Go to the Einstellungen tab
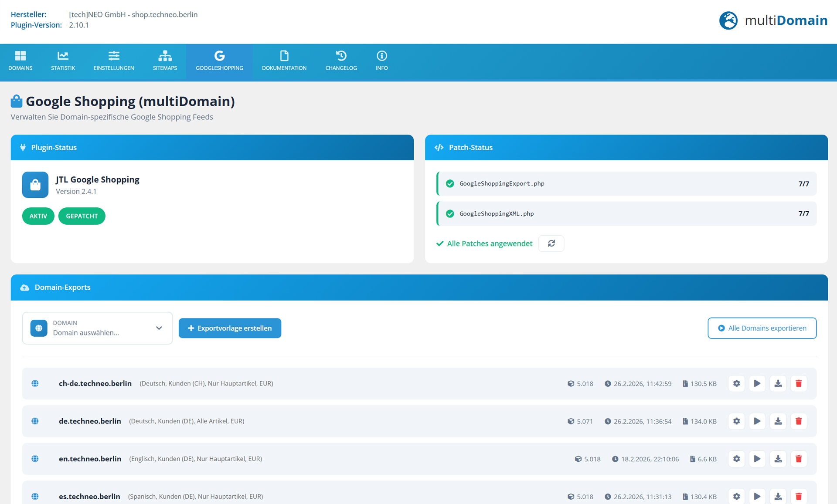Screen dimensions: 837x504 click(114, 61)
